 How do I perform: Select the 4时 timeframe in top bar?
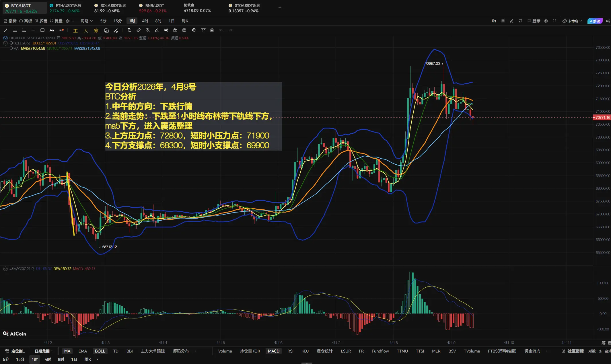click(145, 21)
